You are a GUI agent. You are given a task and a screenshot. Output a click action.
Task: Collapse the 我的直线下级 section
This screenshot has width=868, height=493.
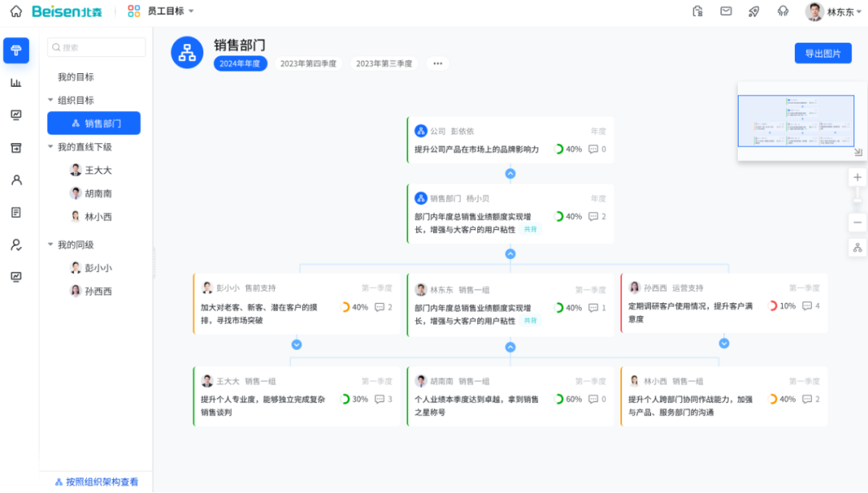[x=51, y=147]
